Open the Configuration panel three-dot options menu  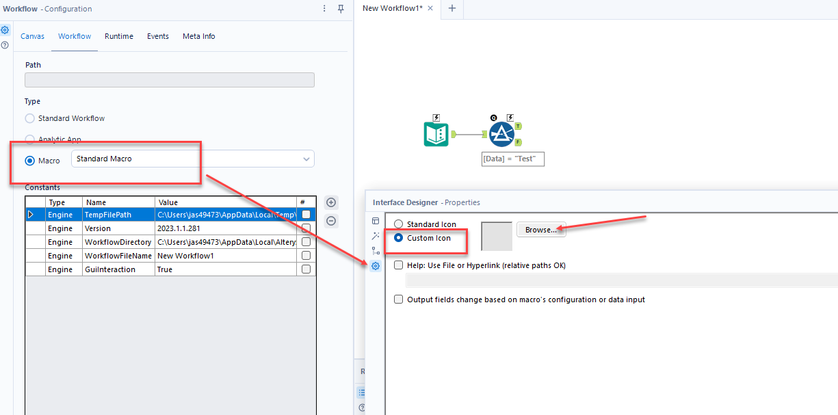324,9
